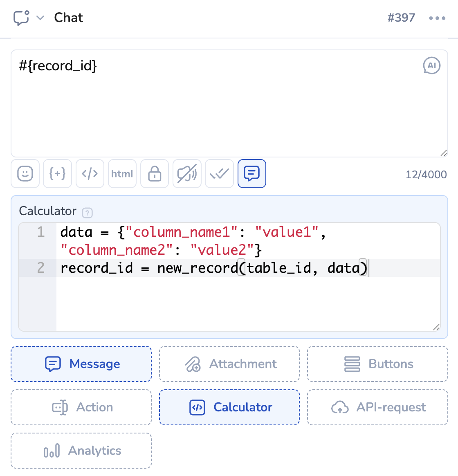
Task: Open the three-dots more options menu
Action: (x=437, y=18)
